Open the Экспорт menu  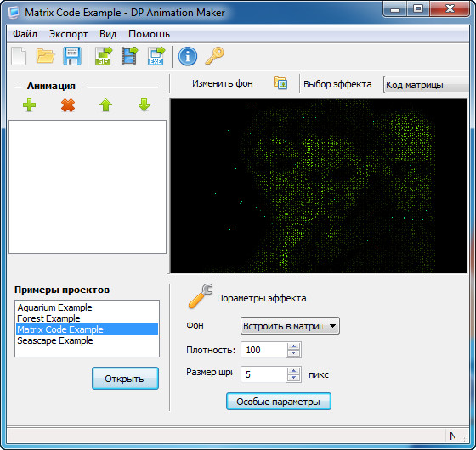click(68, 34)
